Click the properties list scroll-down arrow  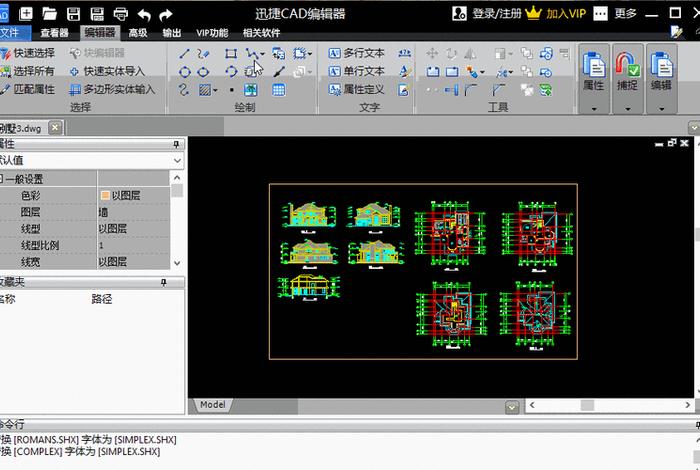(177, 263)
